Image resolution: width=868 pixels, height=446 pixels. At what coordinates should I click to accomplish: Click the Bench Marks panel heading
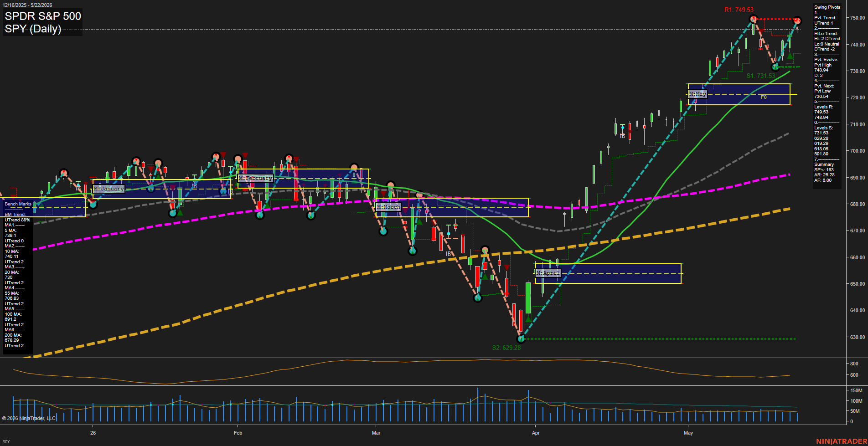click(18, 204)
